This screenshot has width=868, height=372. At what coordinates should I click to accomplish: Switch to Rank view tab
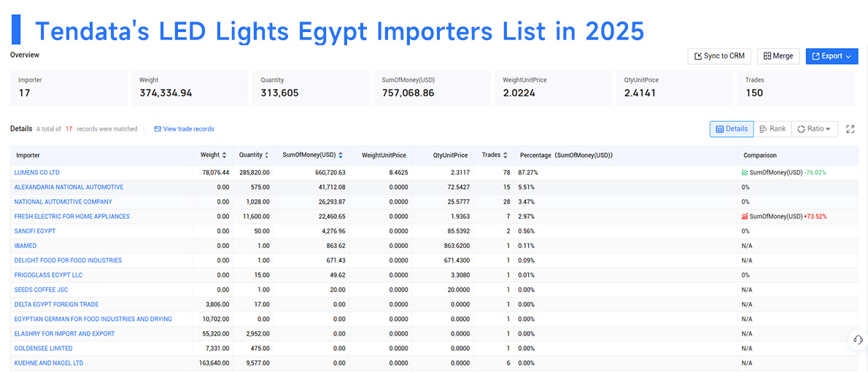[772, 128]
